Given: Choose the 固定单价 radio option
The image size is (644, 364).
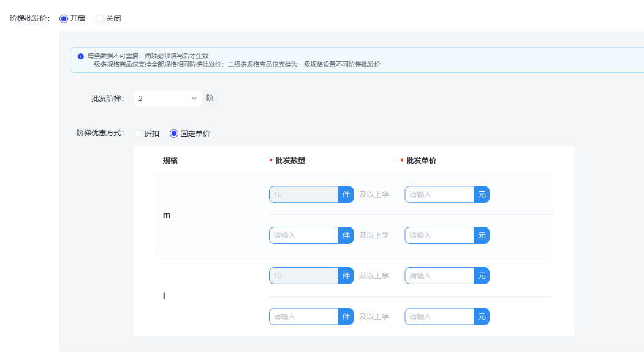Looking at the screenshot, I should point(174,134).
